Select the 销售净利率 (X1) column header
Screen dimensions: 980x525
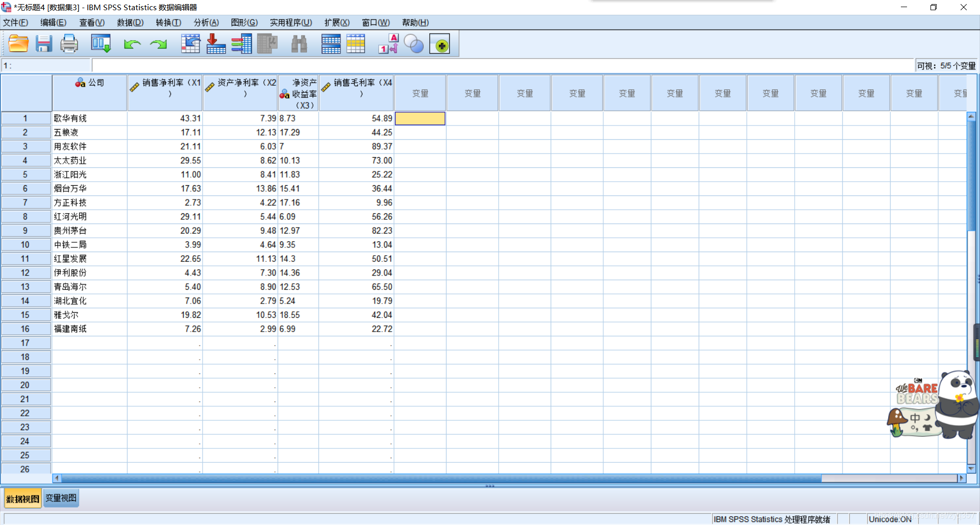pos(165,93)
